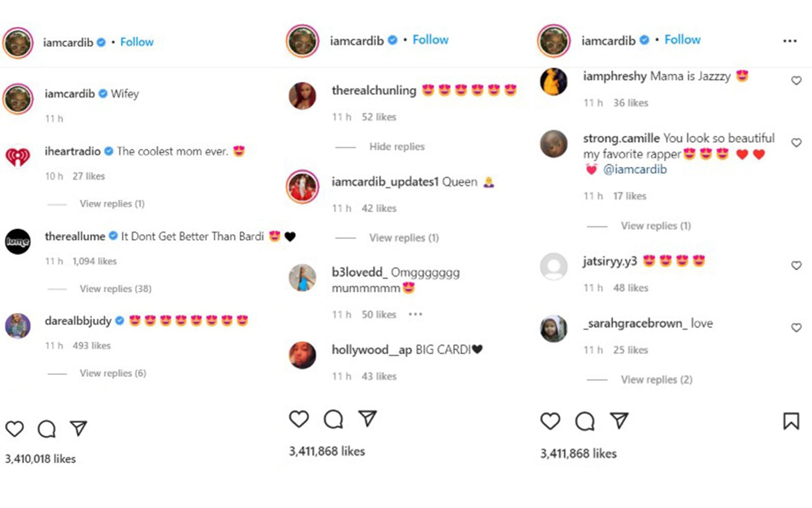Hide replies under therealchunling's comment
Image resolution: width=812 pixels, height=508 pixels.
397,146
